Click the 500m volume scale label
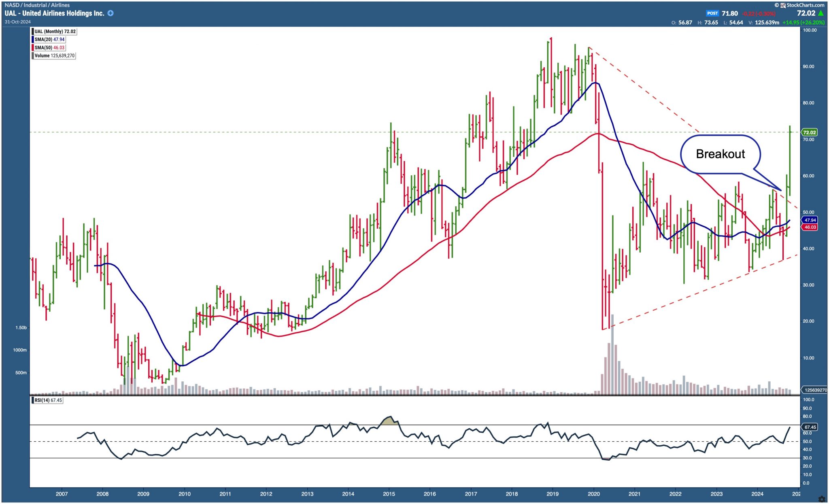 21,373
